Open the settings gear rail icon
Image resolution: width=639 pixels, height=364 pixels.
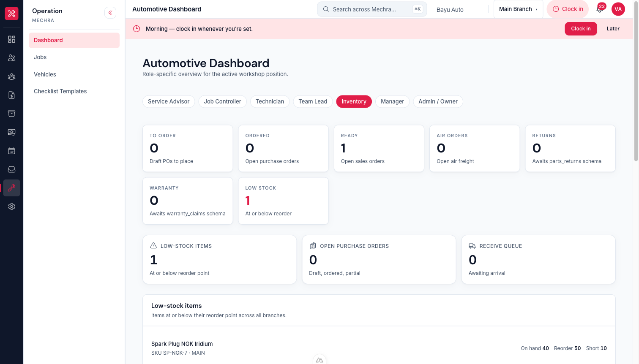tap(11, 206)
